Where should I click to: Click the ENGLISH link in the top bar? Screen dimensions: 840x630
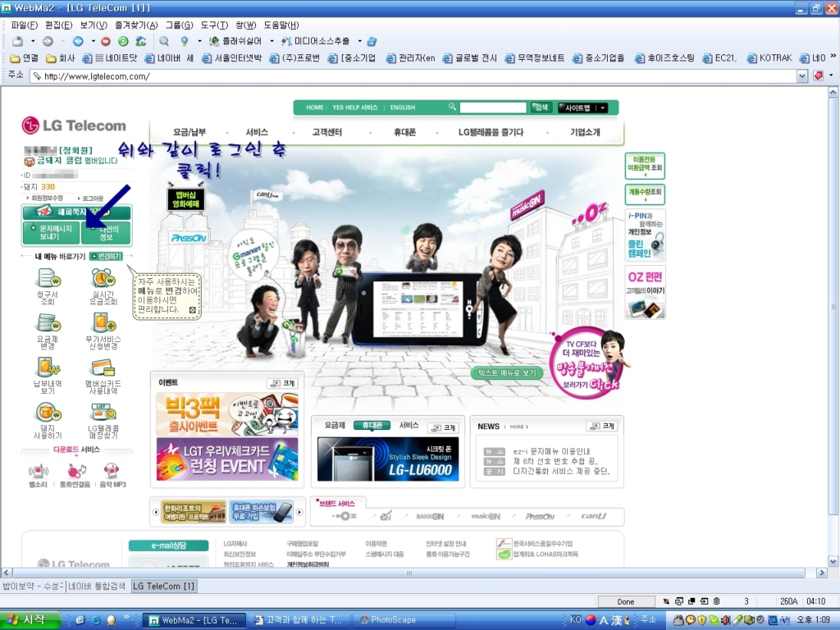(x=402, y=107)
